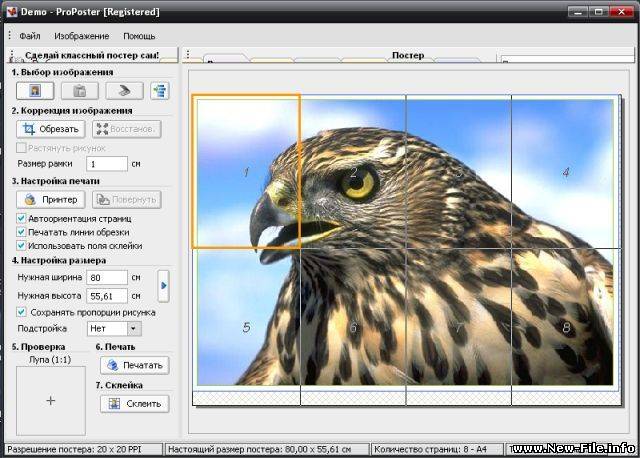Open image from file icon button
Image resolution: width=640 pixels, height=458 pixels.
point(35,90)
